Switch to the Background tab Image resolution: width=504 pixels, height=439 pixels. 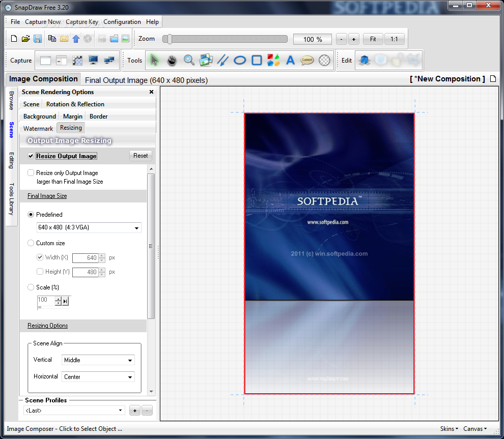point(40,116)
